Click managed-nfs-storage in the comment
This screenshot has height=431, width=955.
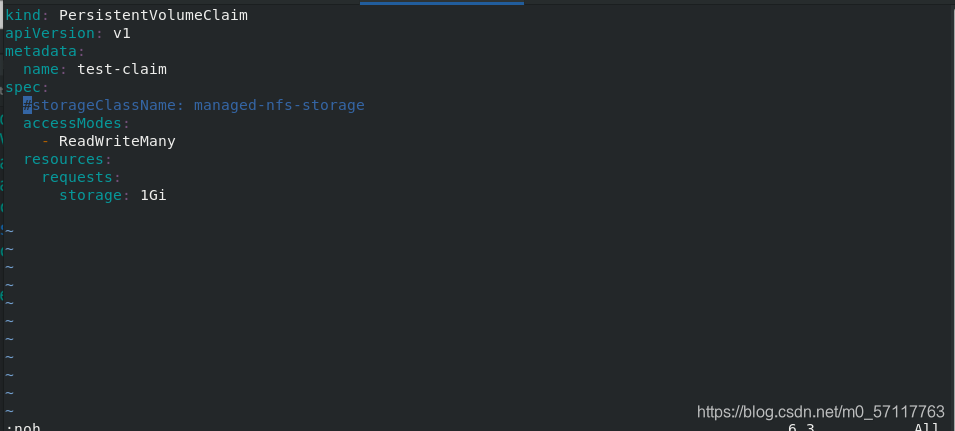279,105
